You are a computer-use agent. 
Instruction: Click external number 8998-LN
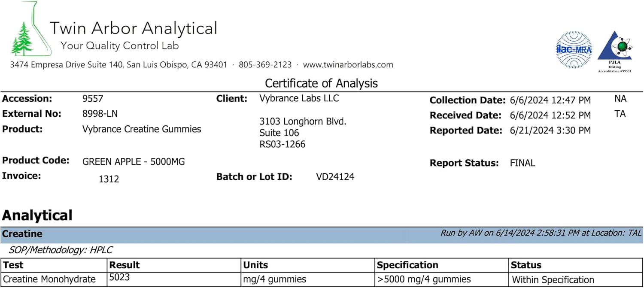(100, 114)
